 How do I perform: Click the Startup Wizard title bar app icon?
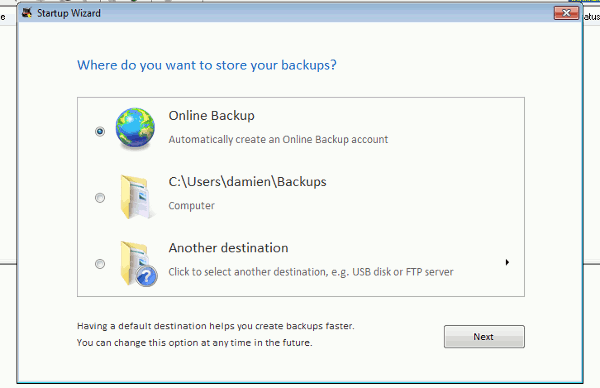click(x=26, y=13)
